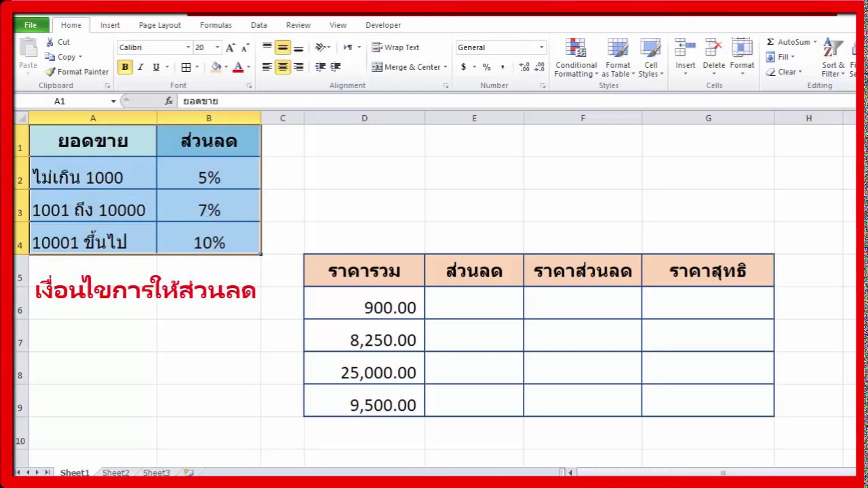Image resolution: width=868 pixels, height=488 pixels.
Task: Click the Format cells icon in Cells group
Action: click(742, 47)
